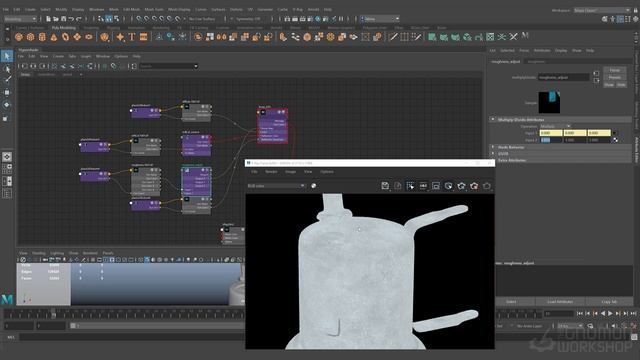
Task: Create a polygon cube from the shelf
Action: 31,37
